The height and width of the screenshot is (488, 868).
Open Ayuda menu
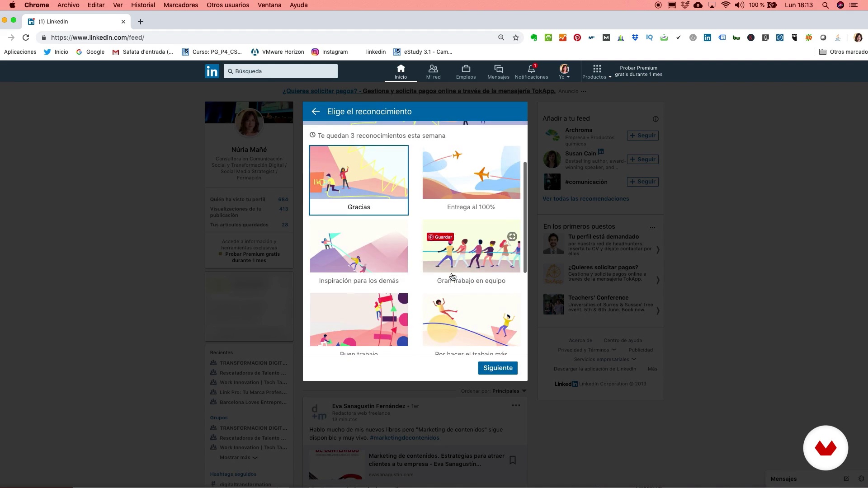pyautogui.click(x=299, y=5)
